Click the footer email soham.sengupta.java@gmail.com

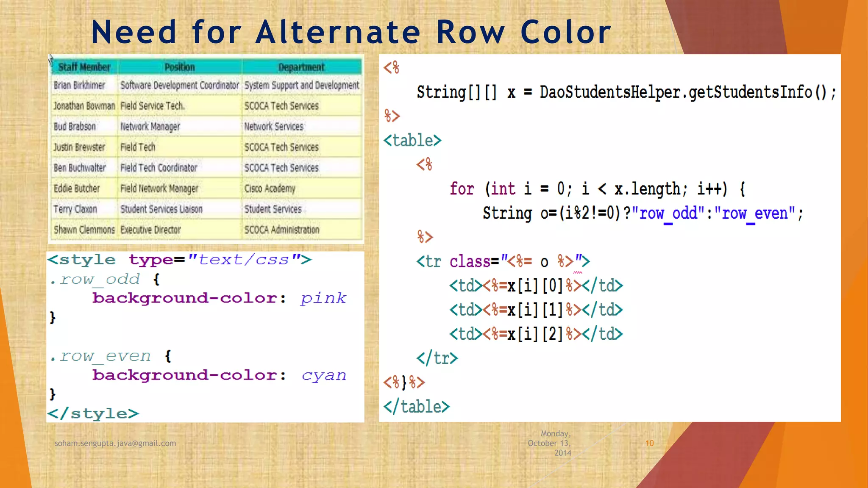tap(115, 443)
